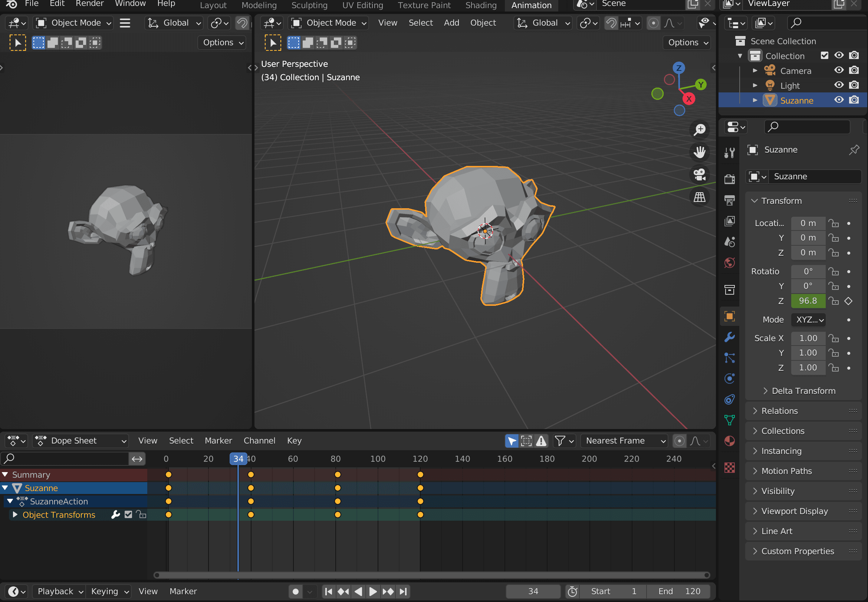
Task: Switch to the Shading workspace tab
Action: (x=480, y=5)
